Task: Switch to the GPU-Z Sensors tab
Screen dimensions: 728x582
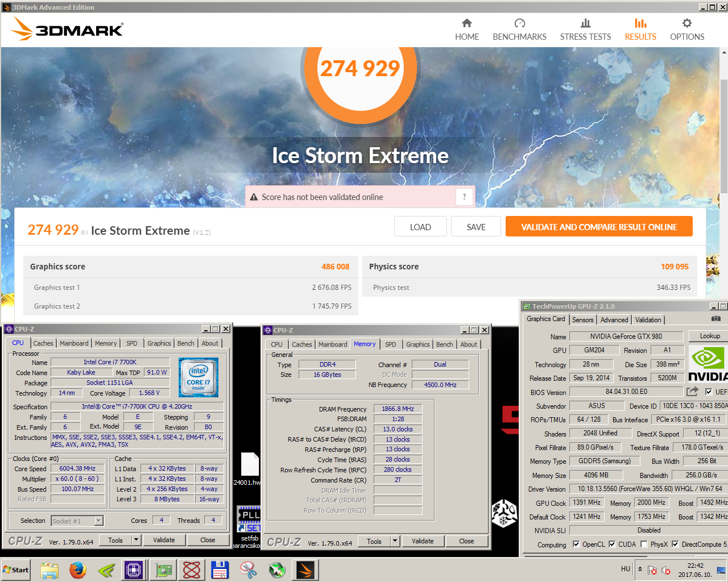Action: pyautogui.click(x=582, y=320)
